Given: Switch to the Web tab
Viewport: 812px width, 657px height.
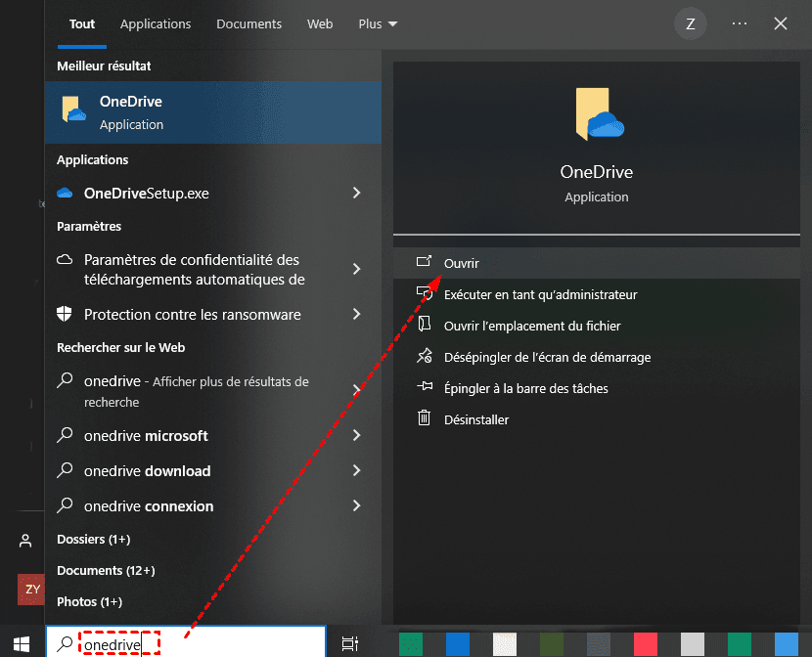Looking at the screenshot, I should coord(320,23).
